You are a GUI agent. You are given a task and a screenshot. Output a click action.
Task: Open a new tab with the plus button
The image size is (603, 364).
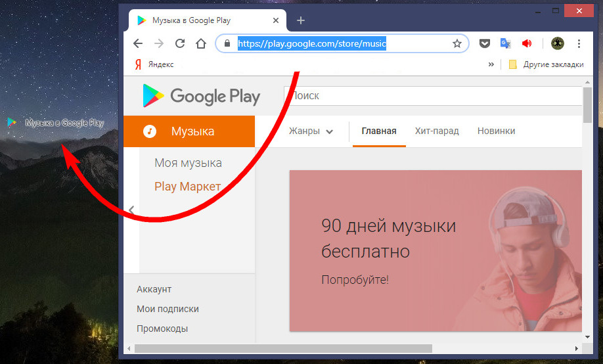[x=301, y=20]
